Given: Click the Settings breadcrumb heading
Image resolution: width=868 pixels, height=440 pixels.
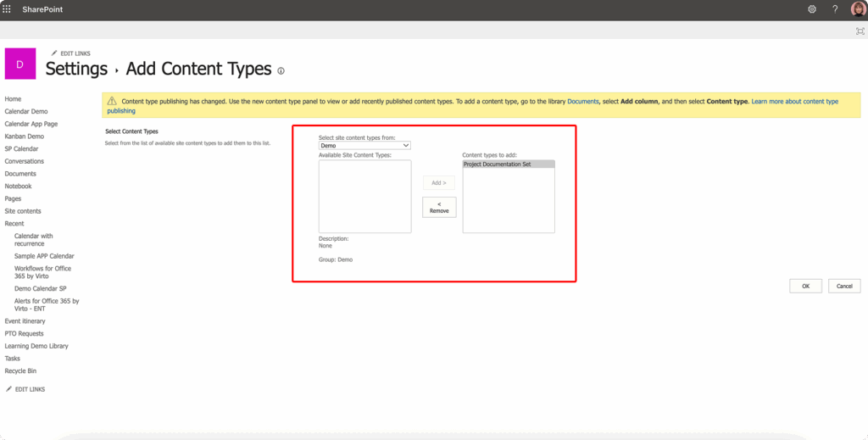Looking at the screenshot, I should 76,70.
